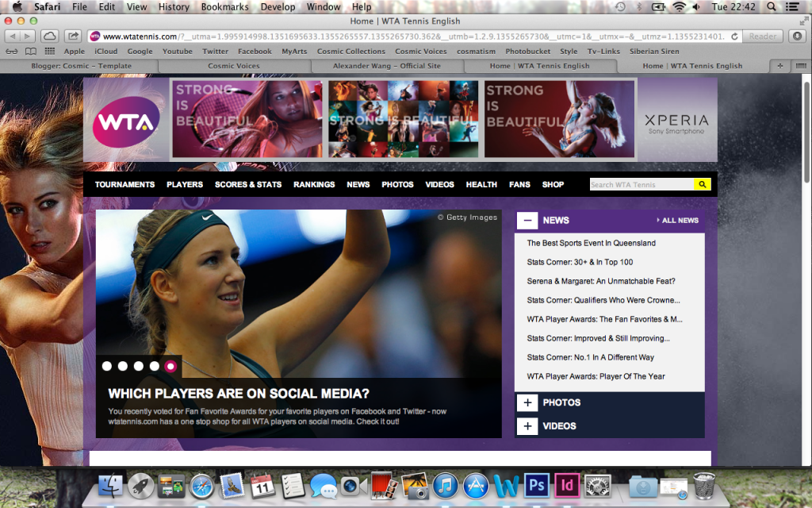Click the Safari address bar URL
Viewport: 812px width, 508px height.
(414, 37)
